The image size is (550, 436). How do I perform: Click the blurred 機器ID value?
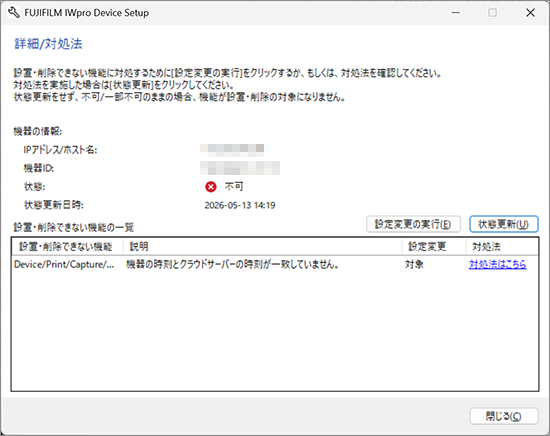coord(240,168)
